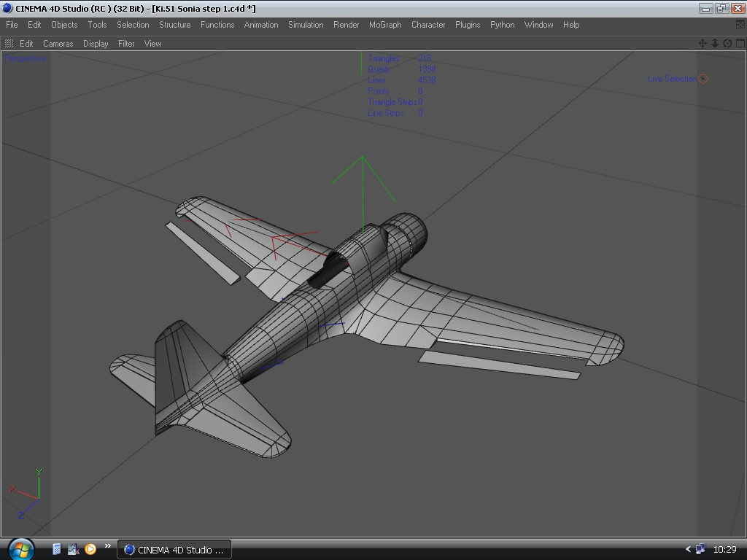The image size is (747, 560).
Task: Open the Help menu
Action: (571, 25)
